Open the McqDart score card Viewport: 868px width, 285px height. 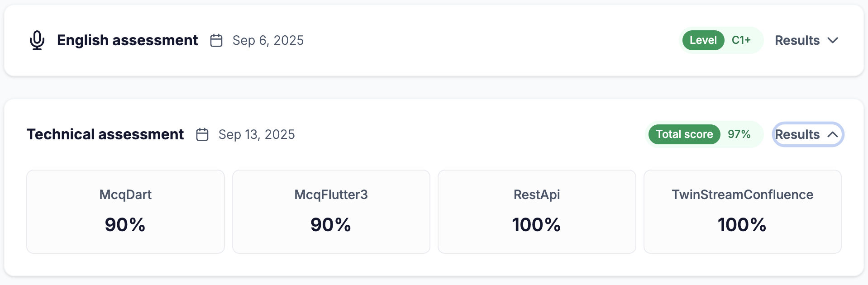tap(125, 211)
